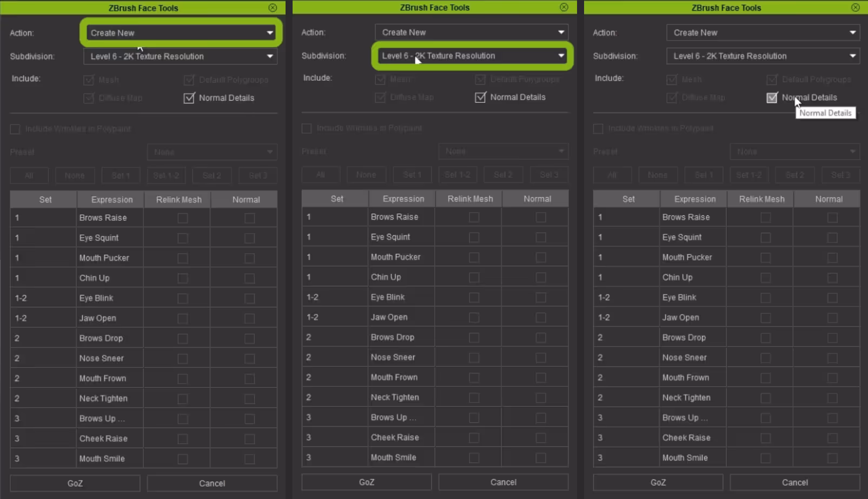Select Brows Up row text in right panel
Image resolution: width=868 pixels, height=499 pixels.
(685, 418)
